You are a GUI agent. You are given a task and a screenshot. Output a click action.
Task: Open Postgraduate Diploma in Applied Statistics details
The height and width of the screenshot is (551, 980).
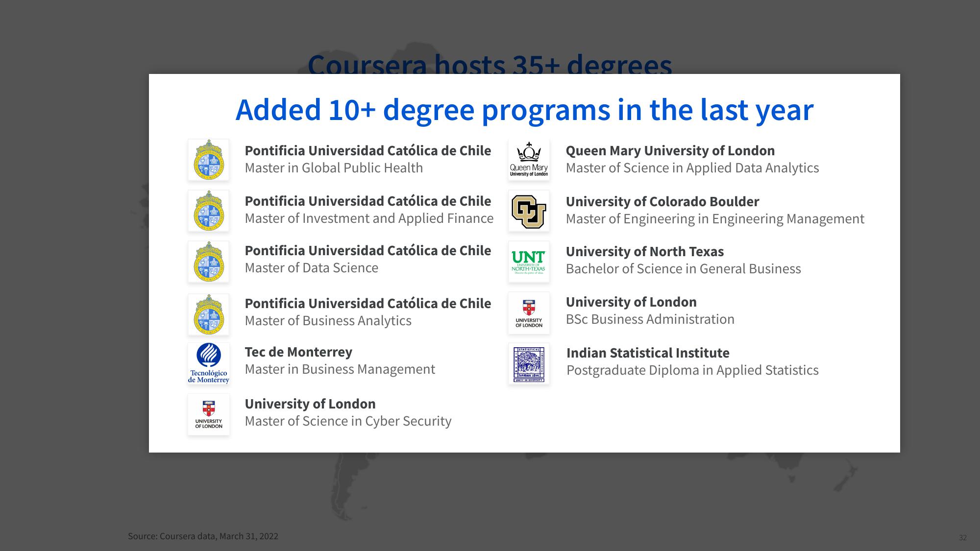point(692,369)
